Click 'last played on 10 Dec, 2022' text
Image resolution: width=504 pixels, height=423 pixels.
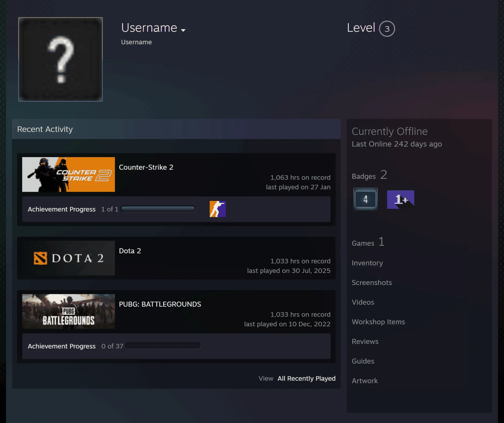point(287,324)
